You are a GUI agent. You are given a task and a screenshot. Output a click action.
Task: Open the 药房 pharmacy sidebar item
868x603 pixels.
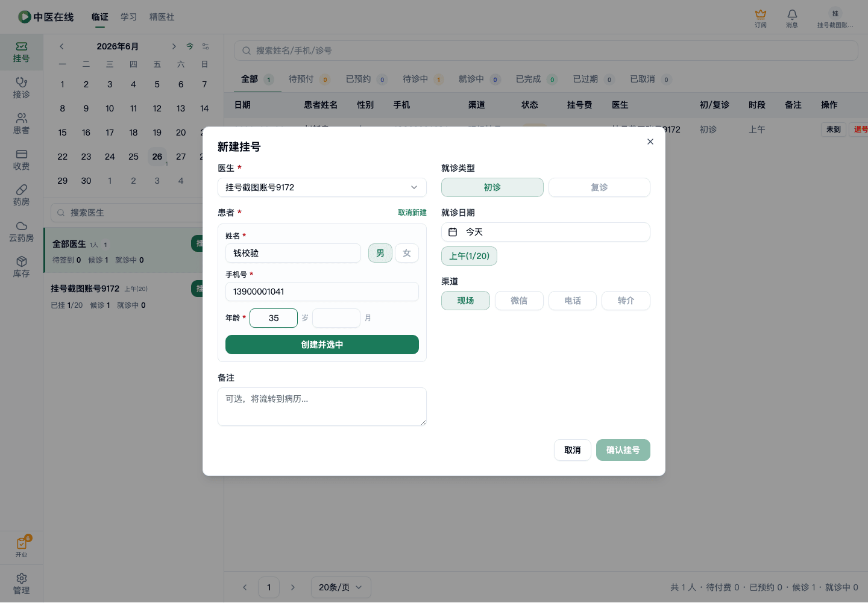pos(21,195)
